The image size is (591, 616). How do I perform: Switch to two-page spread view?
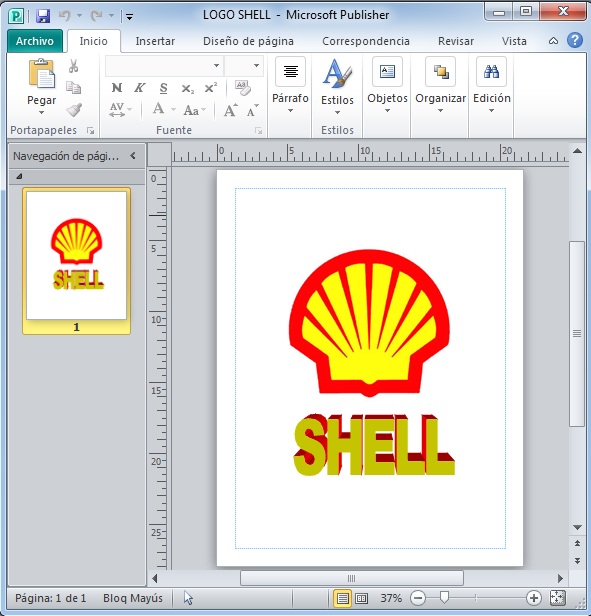[x=362, y=598]
